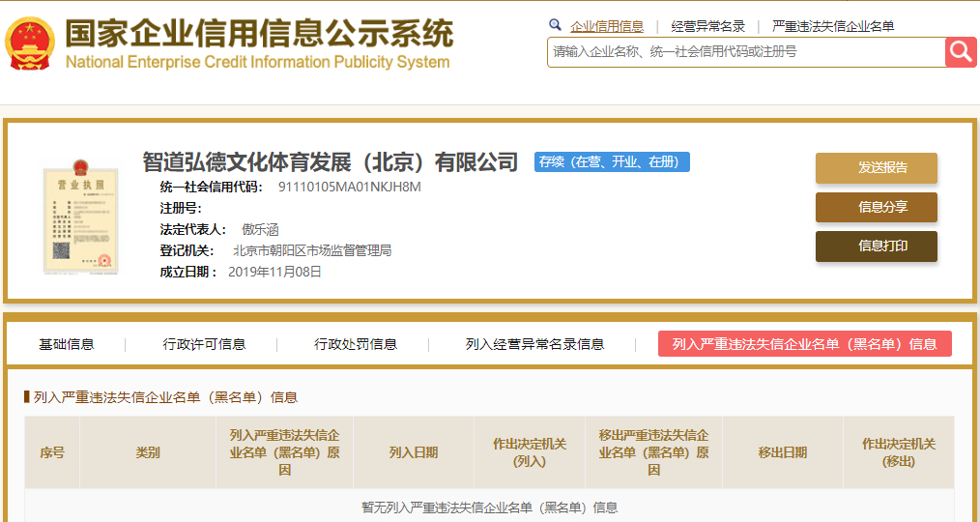Click the section heading 列入严重违法失信企业名单（黑名单）信息
This screenshot has width=980, height=522.
[165, 397]
